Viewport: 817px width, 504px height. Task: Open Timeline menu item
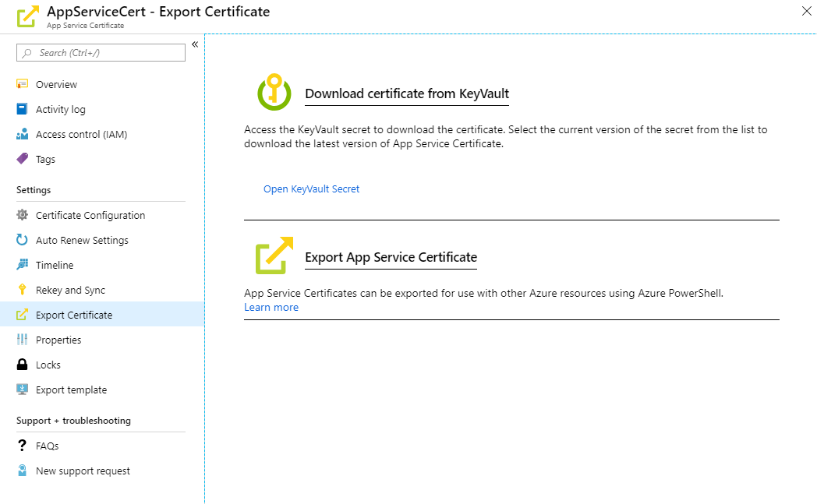(55, 265)
